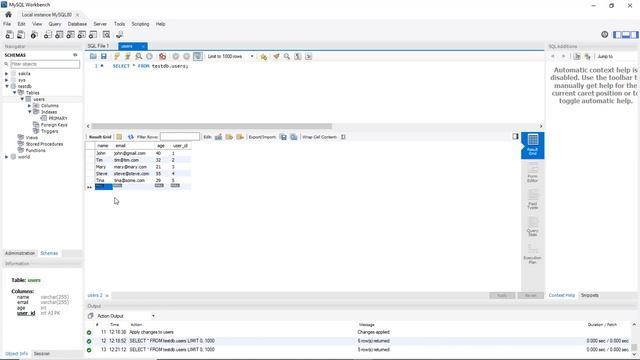Image resolution: width=640 pixels, height=360 pixels.
Task: Switch to Administration tab in Navigator
Action: click(20, 253)
